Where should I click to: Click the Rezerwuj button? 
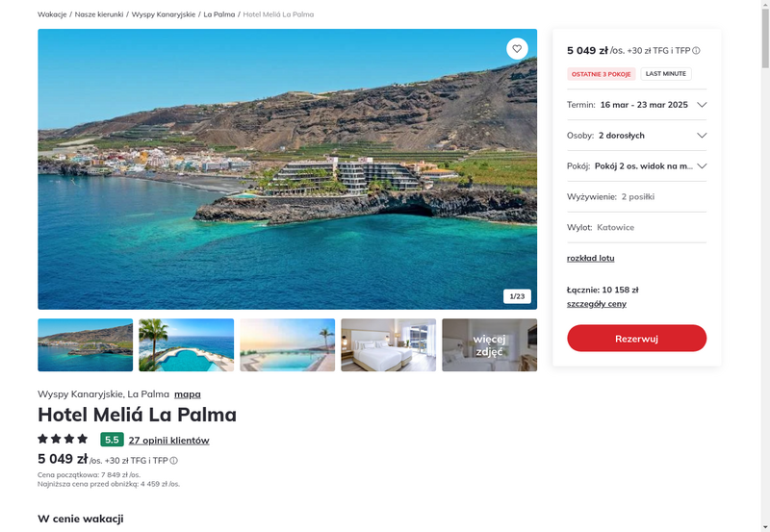click(x=636, y=338)
